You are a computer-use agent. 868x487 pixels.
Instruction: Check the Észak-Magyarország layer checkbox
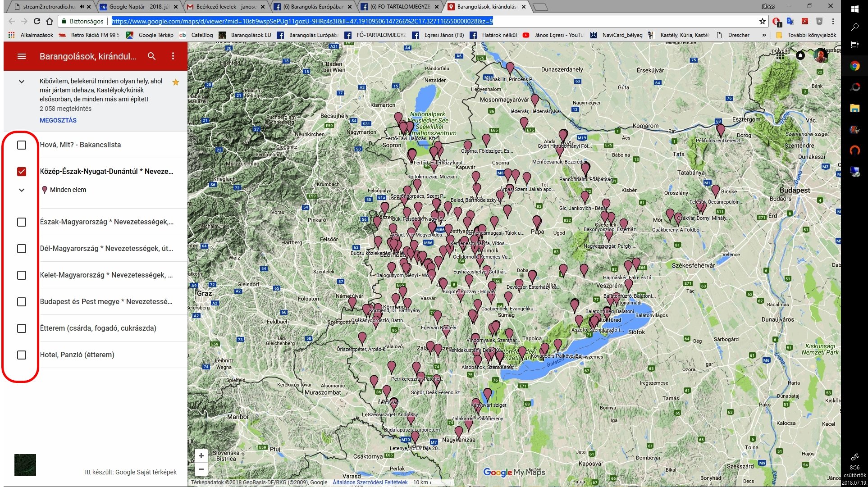tap(22, 222)
